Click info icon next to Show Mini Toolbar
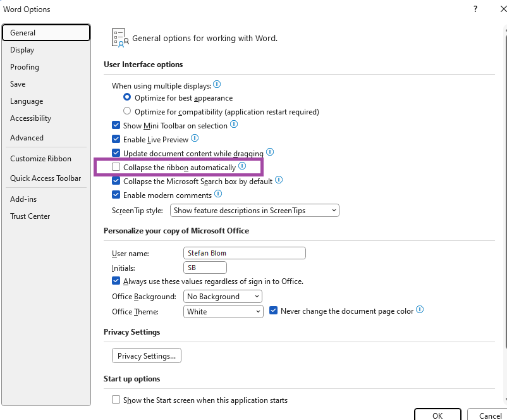This screenshot has height=420, width=507. pyautogui.click(x=234, y=124)
